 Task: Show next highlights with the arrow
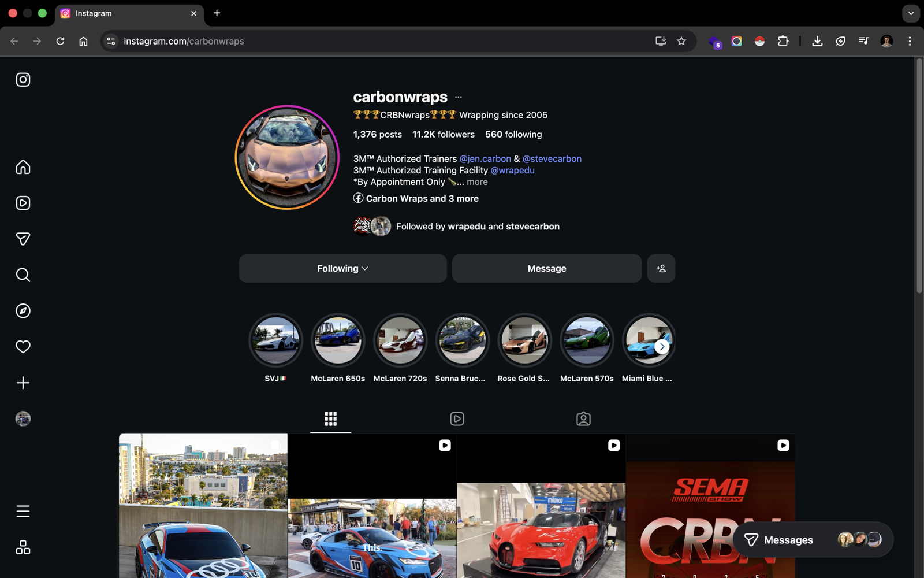662,346
